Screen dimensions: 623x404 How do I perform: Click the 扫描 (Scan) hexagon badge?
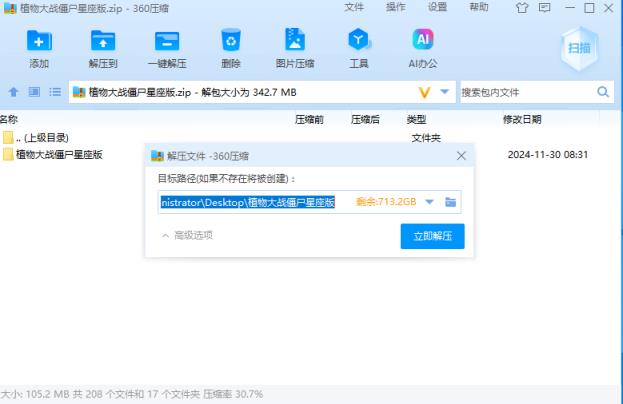click(579, 48)
